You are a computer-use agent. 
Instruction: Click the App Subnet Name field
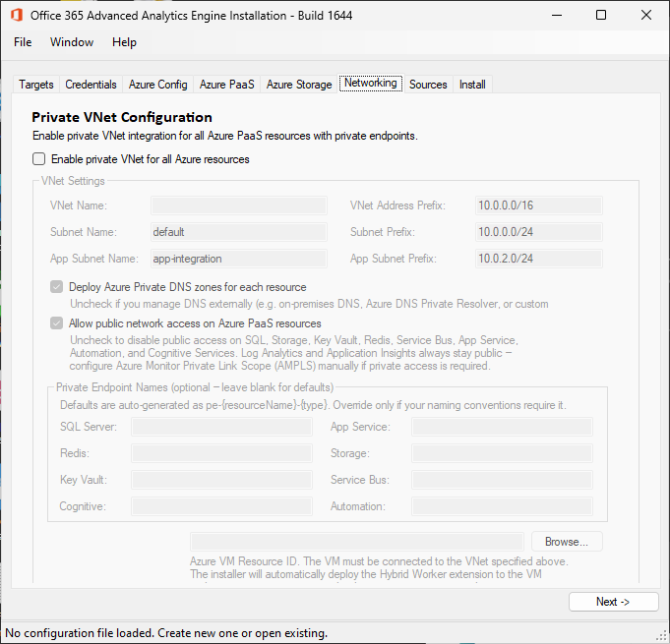tap(239, 259)
